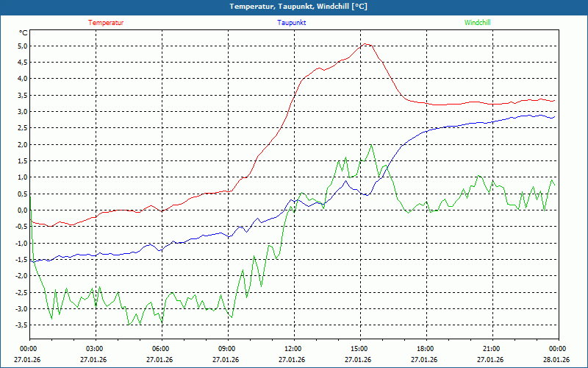Click the 18:00 time axis label
588x368 pixels.
pyautogui.click(x=426, y=349)
